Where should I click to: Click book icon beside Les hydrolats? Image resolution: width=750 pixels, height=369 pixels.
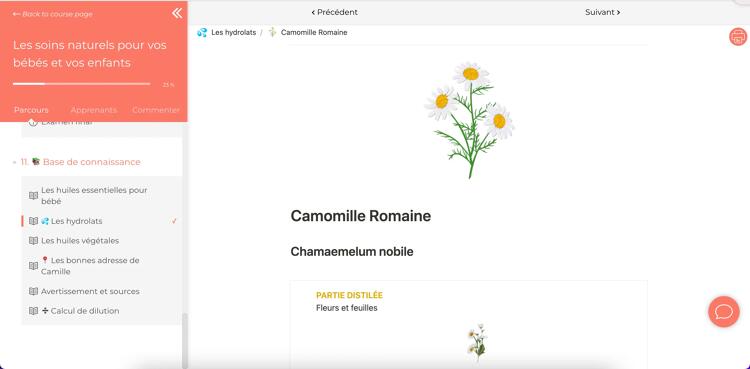[33, 221]
